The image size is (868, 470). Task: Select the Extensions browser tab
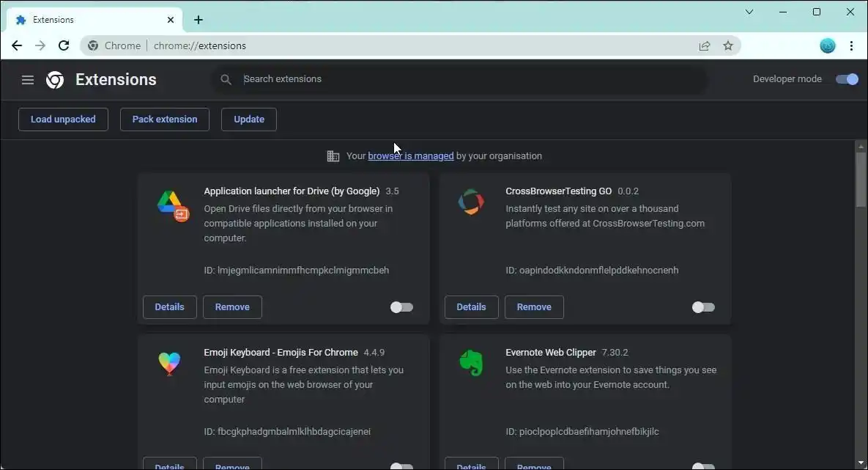(94, 20)
